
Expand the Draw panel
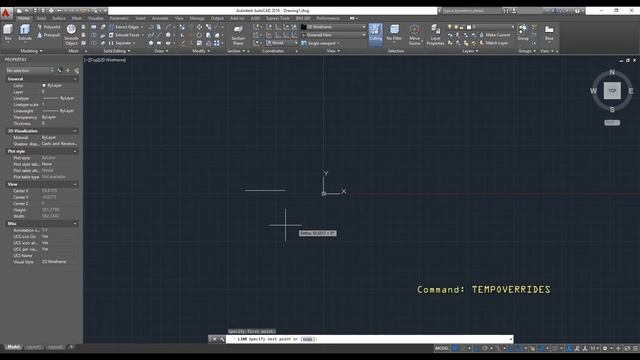tap(161, 51)
